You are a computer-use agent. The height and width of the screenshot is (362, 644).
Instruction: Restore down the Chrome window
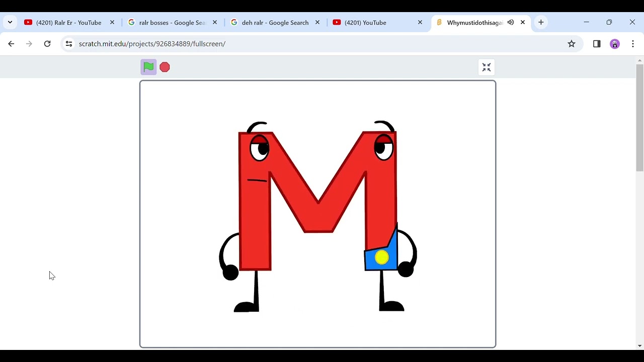(609, 22)
